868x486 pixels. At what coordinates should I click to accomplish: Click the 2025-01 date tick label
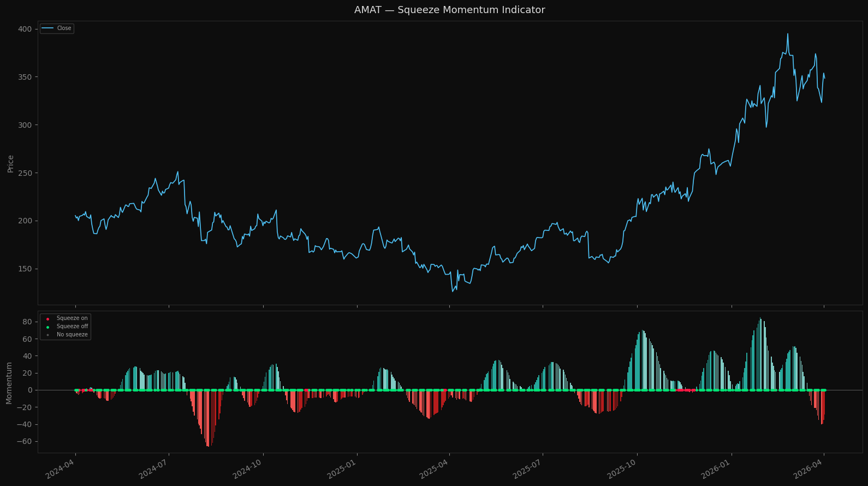click(x=342, y=470)
